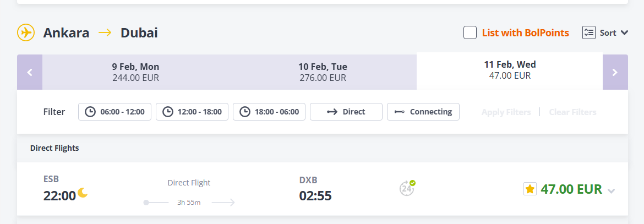Viewport: 644px width, 224px height.
Task: Click the 24-hour free cancellation icon
Action: coord(407,188)
